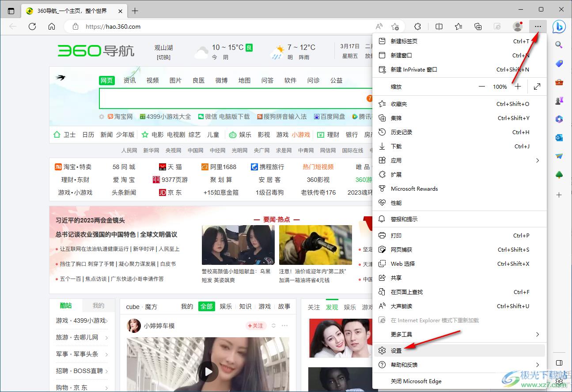This screenshot has width=572, height=392.
Task: Enter full screen from zoom row
Action: (x=537, y=87)
